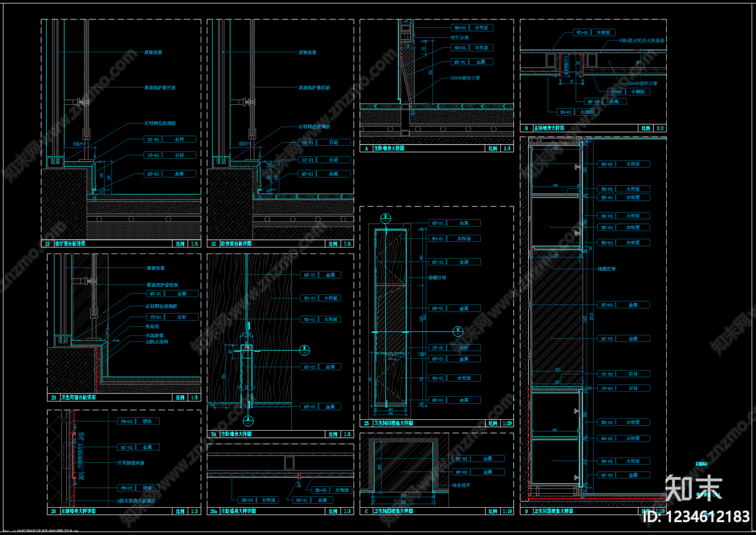Click title 主卧墙身大样详图 of drawing 26a
This screenshot has width=756, height=535.
click(x=239, y=511)
